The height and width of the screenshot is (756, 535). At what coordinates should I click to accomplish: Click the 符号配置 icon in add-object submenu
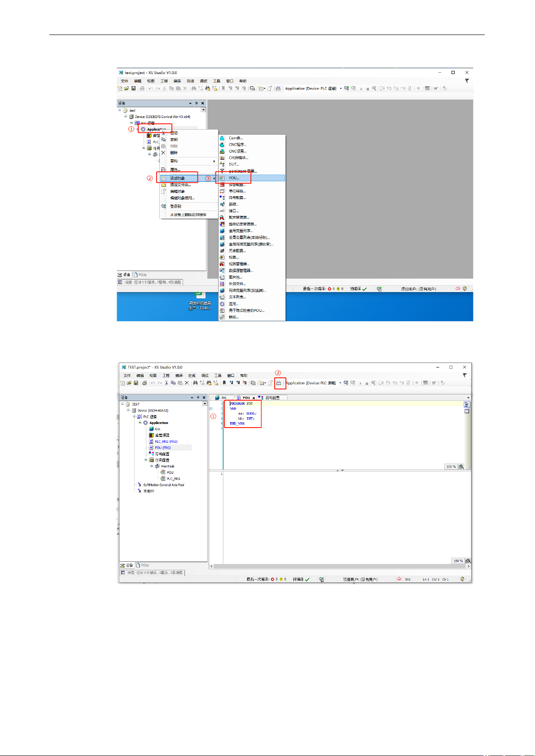pos(222,197)
